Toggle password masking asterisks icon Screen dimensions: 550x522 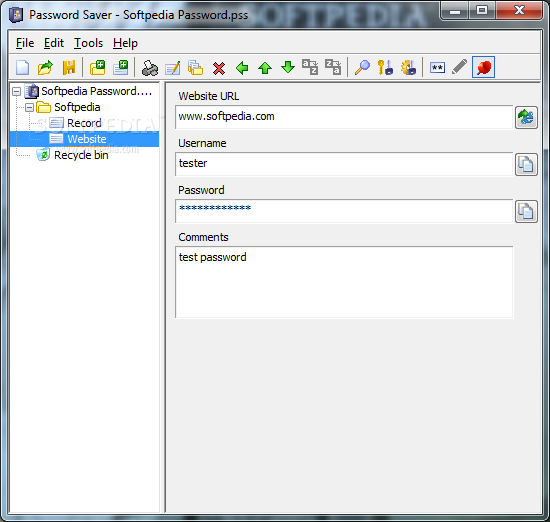(x=437, y=67)
